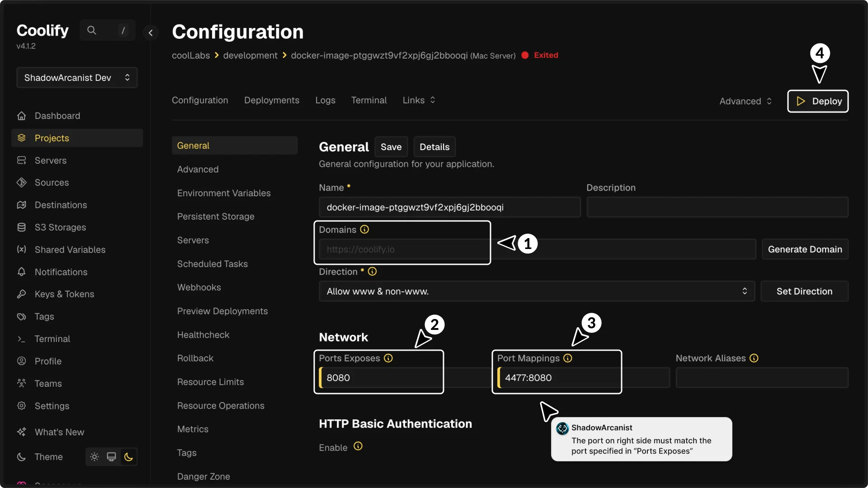This screenshot has width=868, height=488.
Task: Open Scheduled Tasks section
Action: pyautogui.click(x=212, y=264)
